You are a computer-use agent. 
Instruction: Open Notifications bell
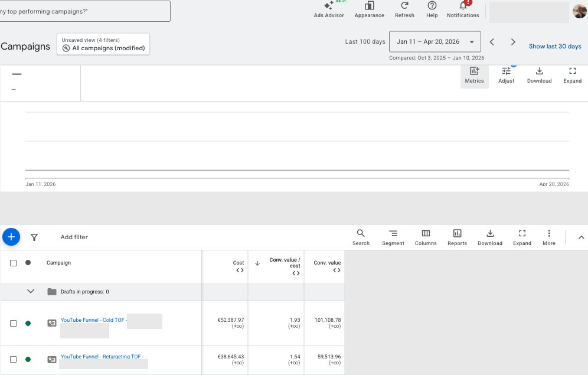tap(463, 10)
